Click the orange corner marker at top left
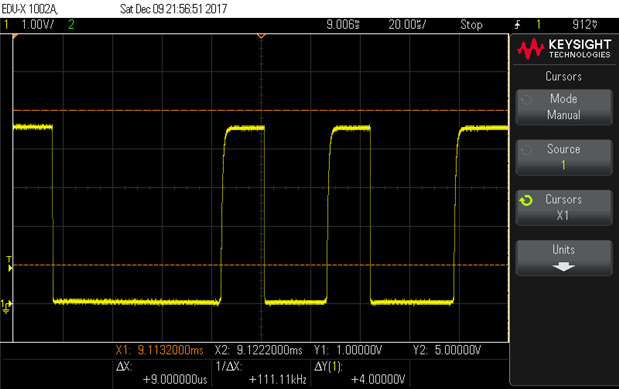 (x=15, y=36)
